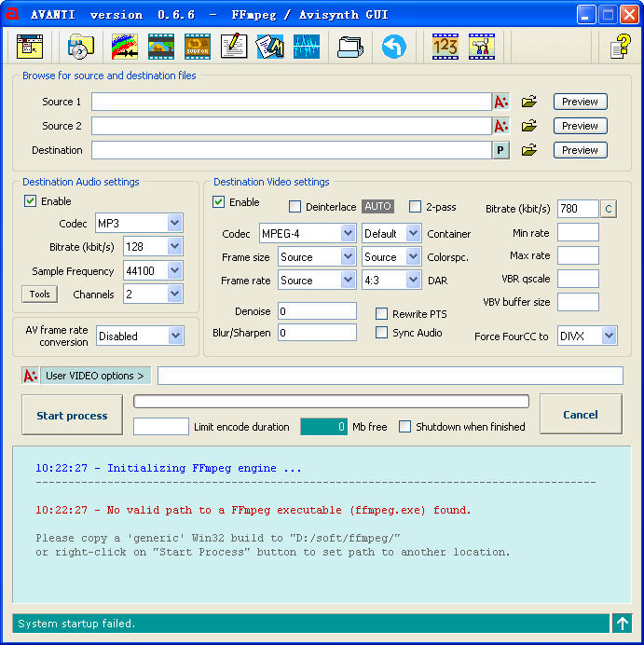
Task: Open the hammer tools filmstrip icon
Action: point(482,47)
